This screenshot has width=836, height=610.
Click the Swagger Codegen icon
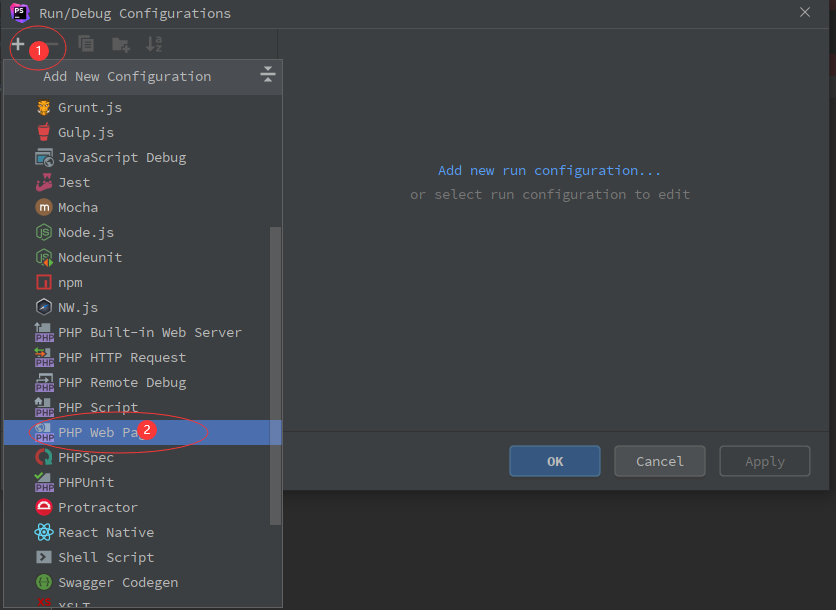44,582
